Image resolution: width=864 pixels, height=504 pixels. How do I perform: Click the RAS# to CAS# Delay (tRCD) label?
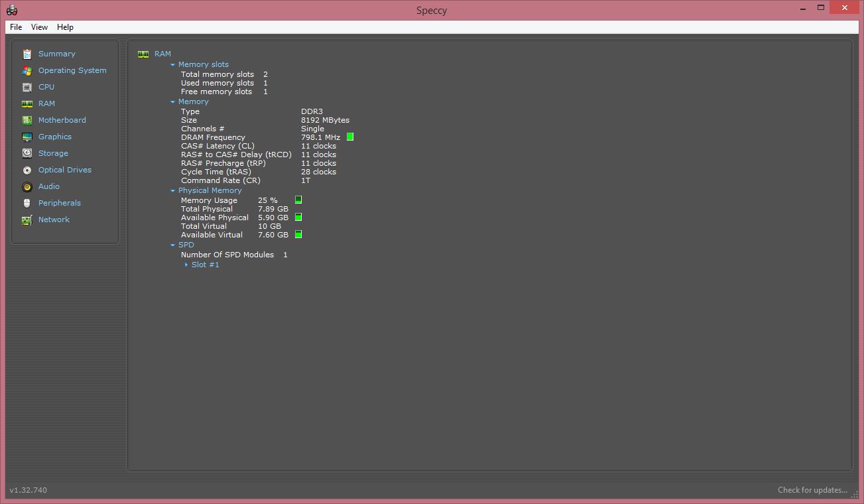click(236, 155)
